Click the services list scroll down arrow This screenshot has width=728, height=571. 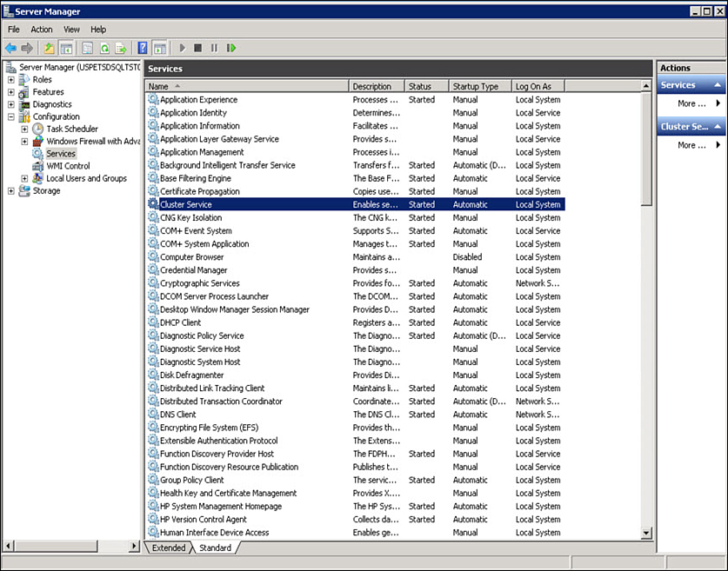(646, 533)
